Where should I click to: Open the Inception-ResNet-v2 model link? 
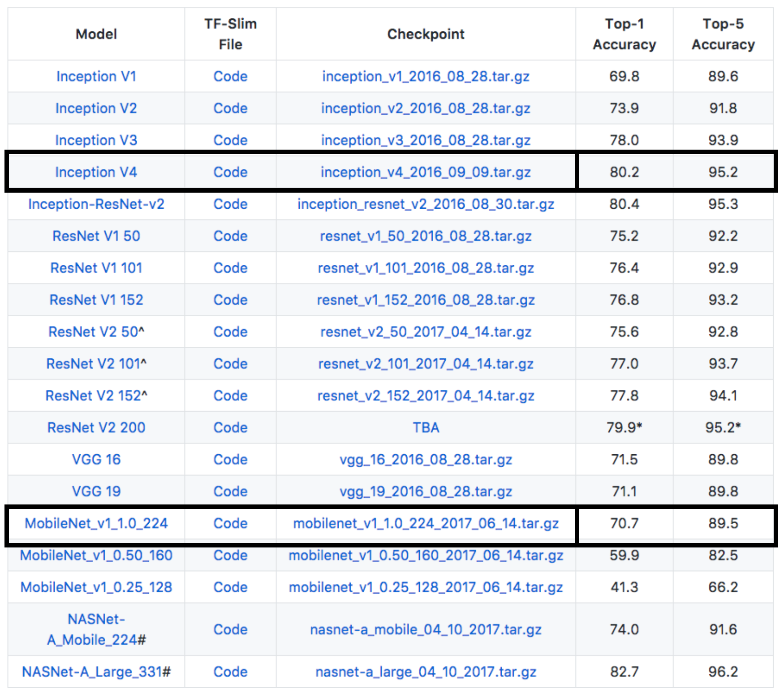pyautogui.click(x=96, y=204)
